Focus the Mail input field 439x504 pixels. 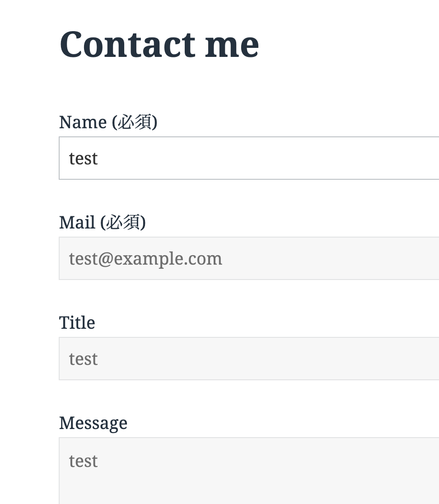pos(248,258)
